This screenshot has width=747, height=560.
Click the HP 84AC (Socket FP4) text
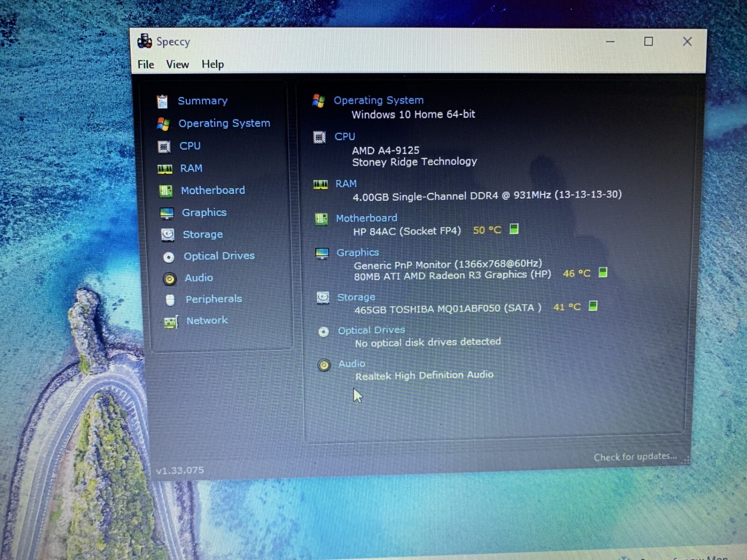[407, 231]
